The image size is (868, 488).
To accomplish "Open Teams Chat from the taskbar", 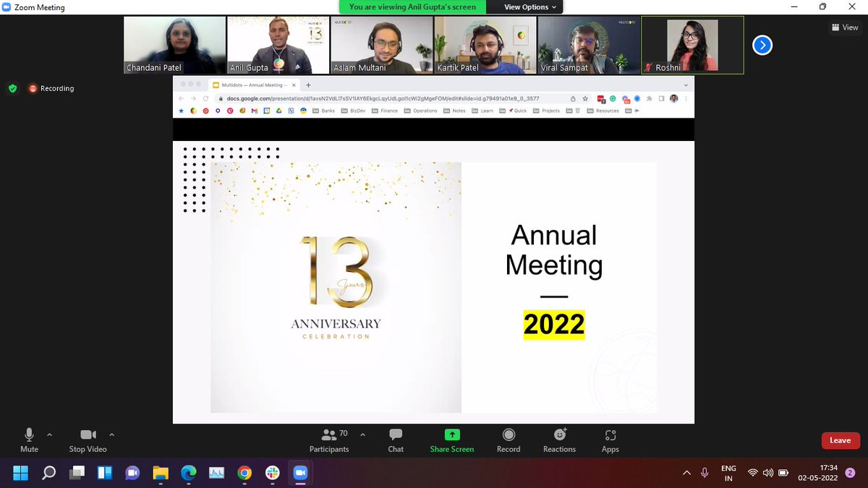I will (x=132, y=473).
